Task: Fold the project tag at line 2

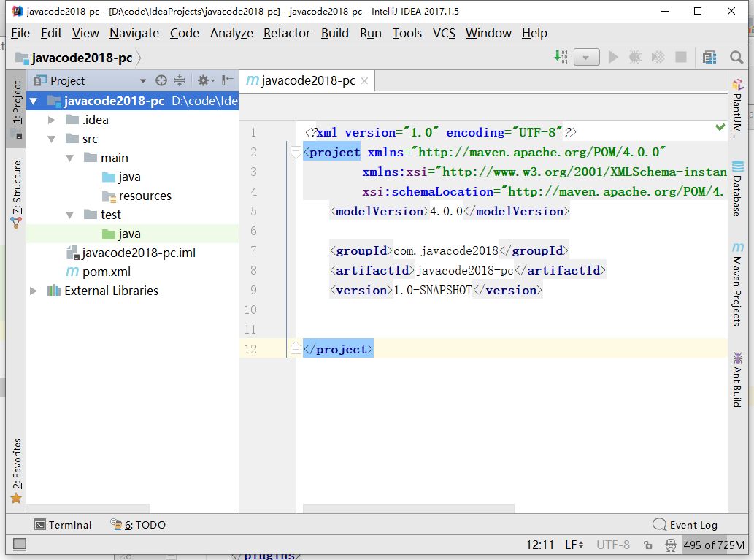Action: pos(296,152)
